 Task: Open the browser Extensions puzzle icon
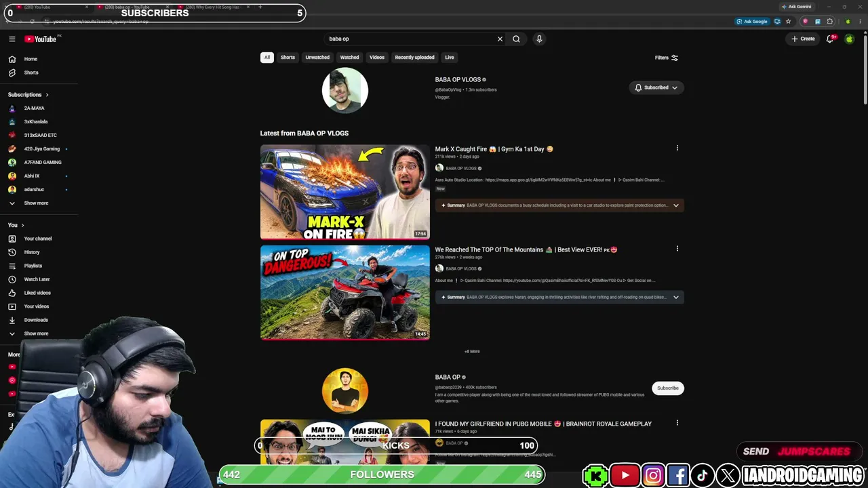pyautogui.click(x=829, y=21)
